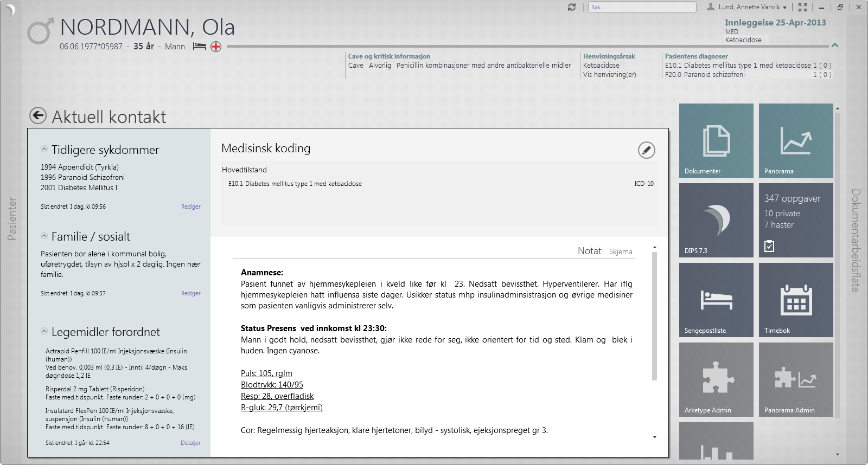Click the red cross icon by patient name
Viewport: 868px width, 465px height.
point(216,47)
